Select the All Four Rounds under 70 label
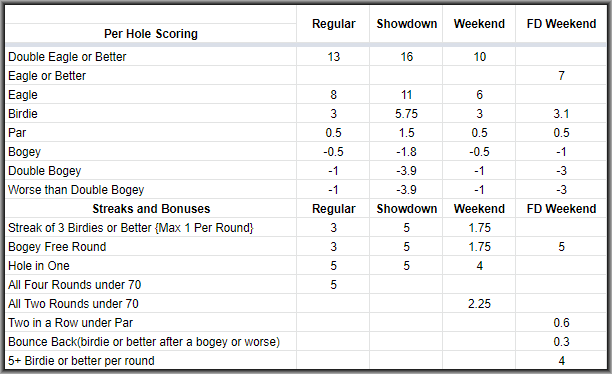Image resolution: width=612 pixels, height=374 pixels. (x=75, y=285)
